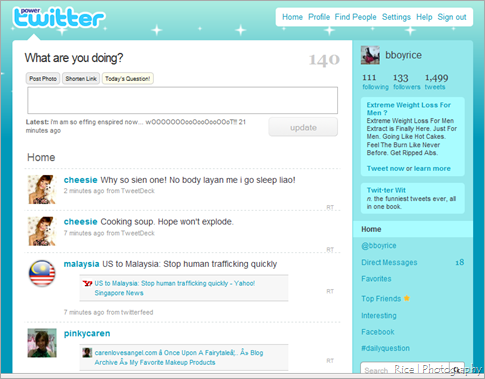Viewport: 485px width, 379px height.
Task: Click the Tweet now link in the ad
Action: point(385,168)
